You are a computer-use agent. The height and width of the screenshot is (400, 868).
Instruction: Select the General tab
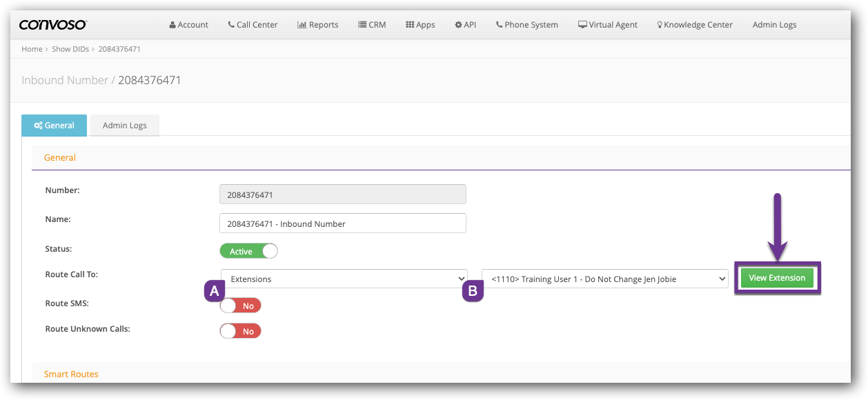(54, 126)
